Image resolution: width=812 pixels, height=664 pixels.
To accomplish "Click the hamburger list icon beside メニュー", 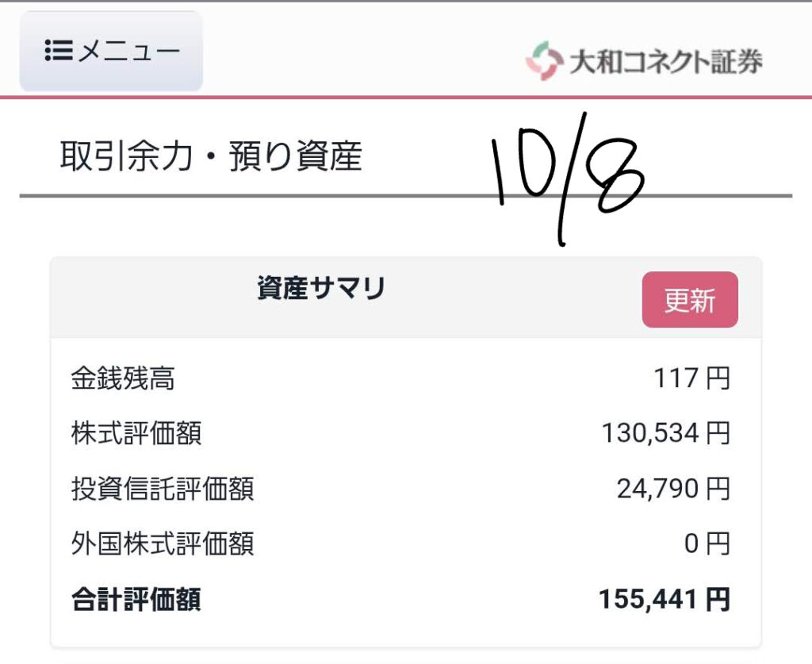I will 59,52.
